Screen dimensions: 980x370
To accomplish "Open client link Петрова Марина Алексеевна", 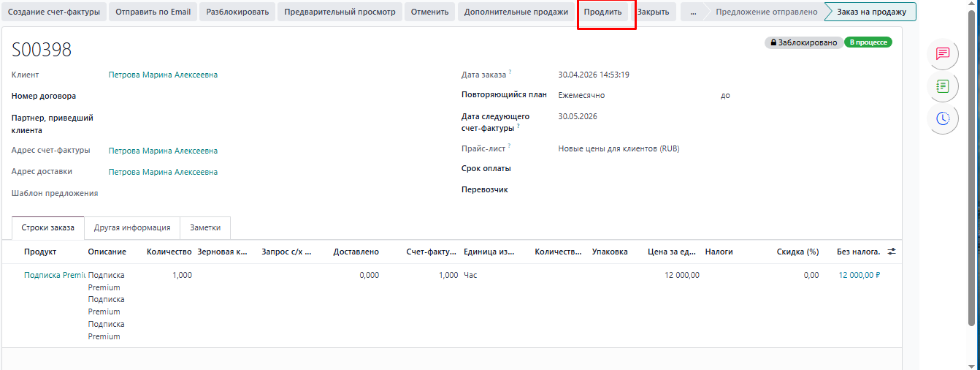I will (x=163, y=75).
